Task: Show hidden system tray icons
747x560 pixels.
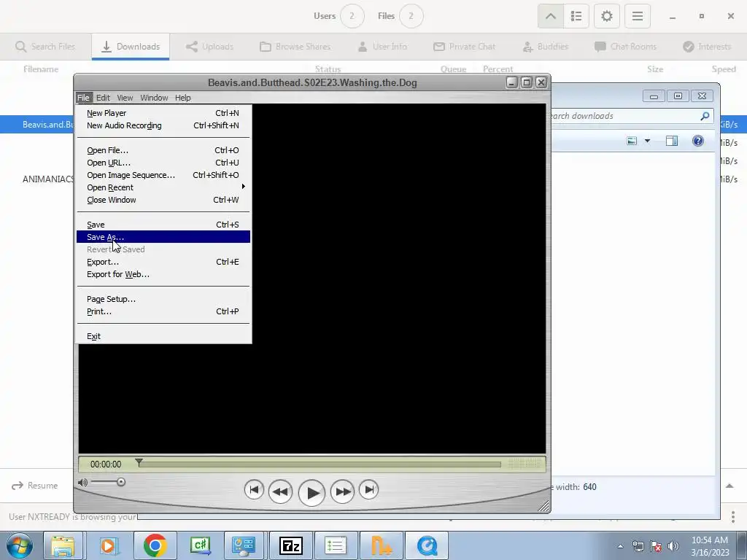Action: pyautogui.click(x=620, y=546)
